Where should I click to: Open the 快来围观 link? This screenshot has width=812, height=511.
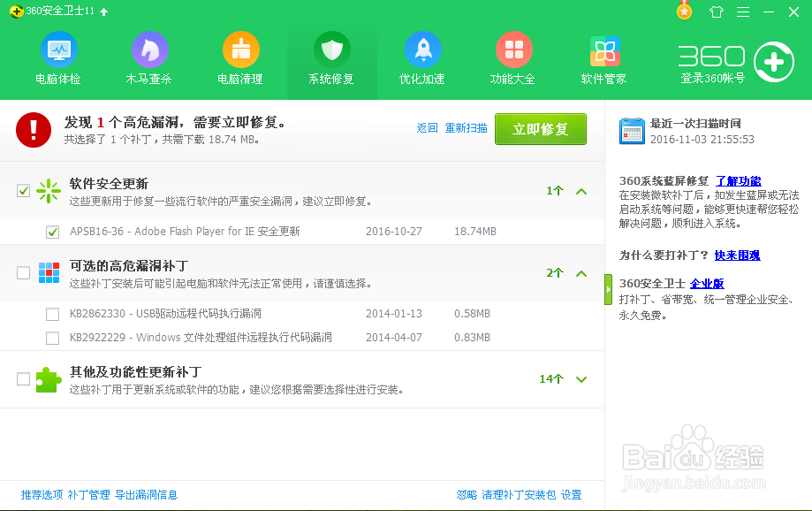tap(738, 255)
